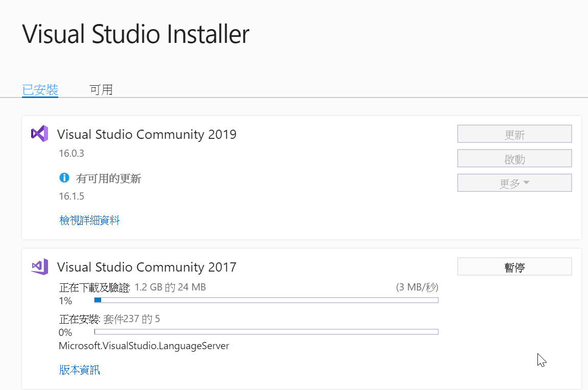Click the 1.2 GB 的 24 MB download size text

[x=170, y=287]
